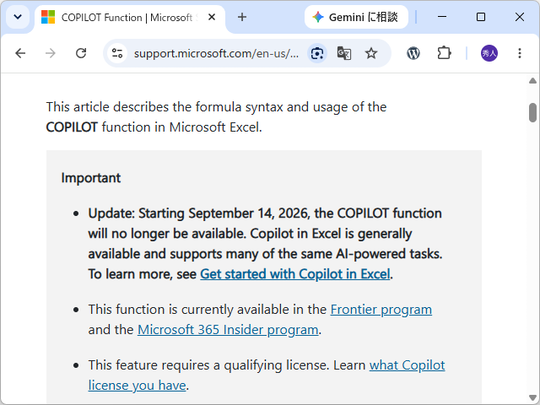Open the Chrome profile avatar
This screenshot has height=405, width=540.
pos(489,53)
